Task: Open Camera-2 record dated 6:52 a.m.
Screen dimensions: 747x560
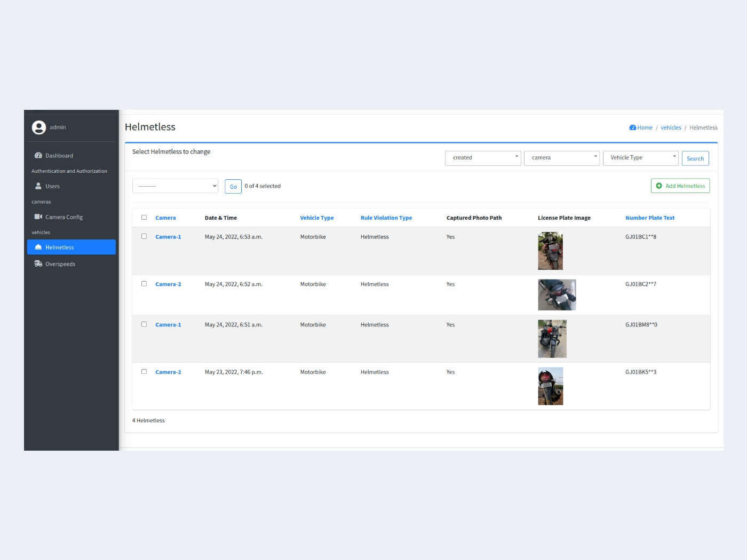Action: click(168, 284)
